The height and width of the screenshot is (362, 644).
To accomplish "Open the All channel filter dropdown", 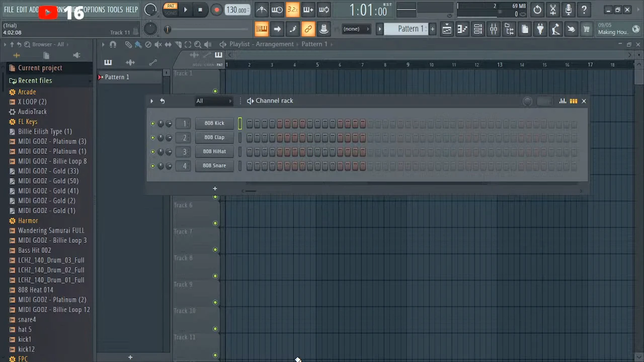I will (214, 101).
